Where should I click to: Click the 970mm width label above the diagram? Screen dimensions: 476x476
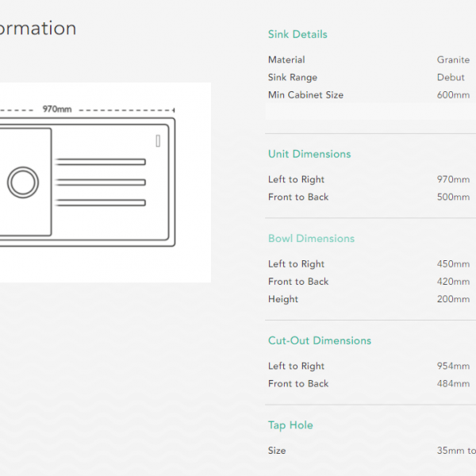tap(57, 109)
